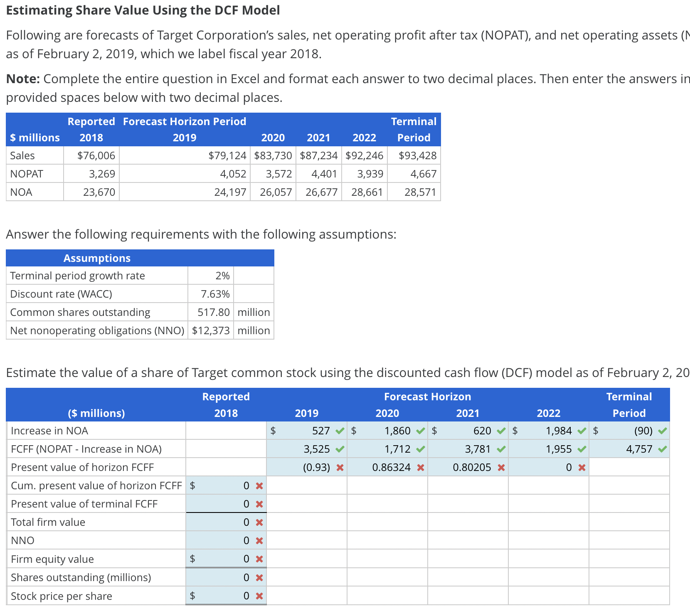The width and height of the screenshot is (690, 616).
Task: Click the green checkmark beside 1,860 Increase in NOA
Action: click(420, 431)
